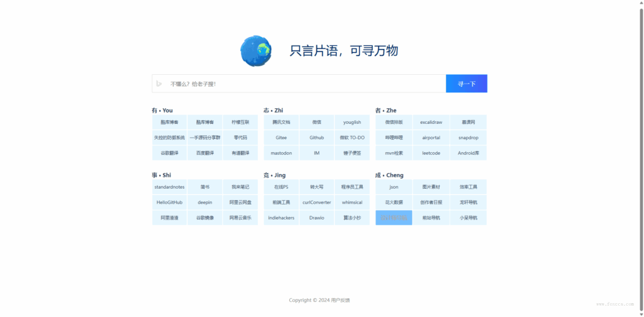Open the 在线PS tile

tap(281, 187)
